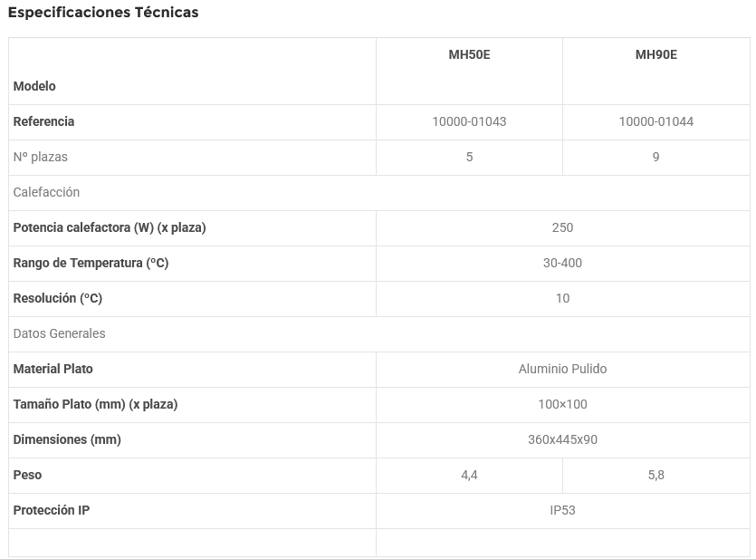
Task: Select the MH90E column header
Action: (656, 54)
